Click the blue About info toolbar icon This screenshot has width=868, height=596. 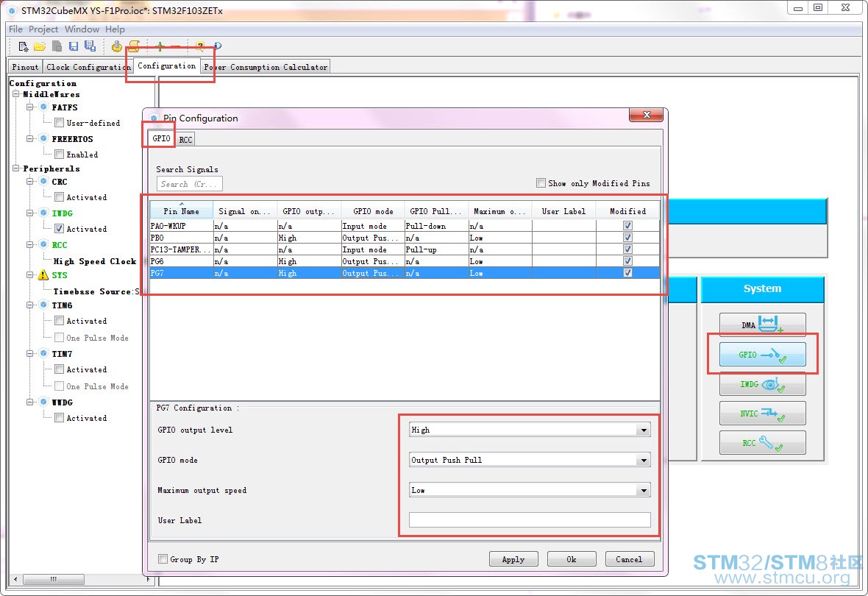click(218, 46)
